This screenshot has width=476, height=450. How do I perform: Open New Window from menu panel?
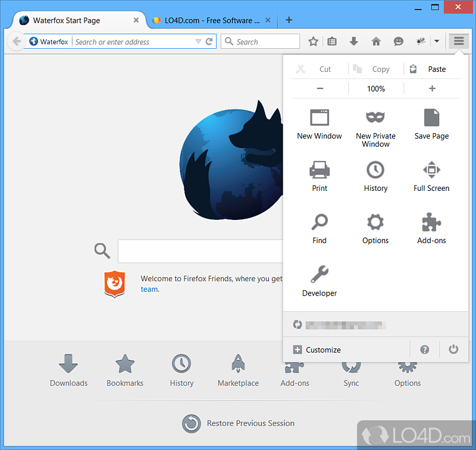click(320, 125)
